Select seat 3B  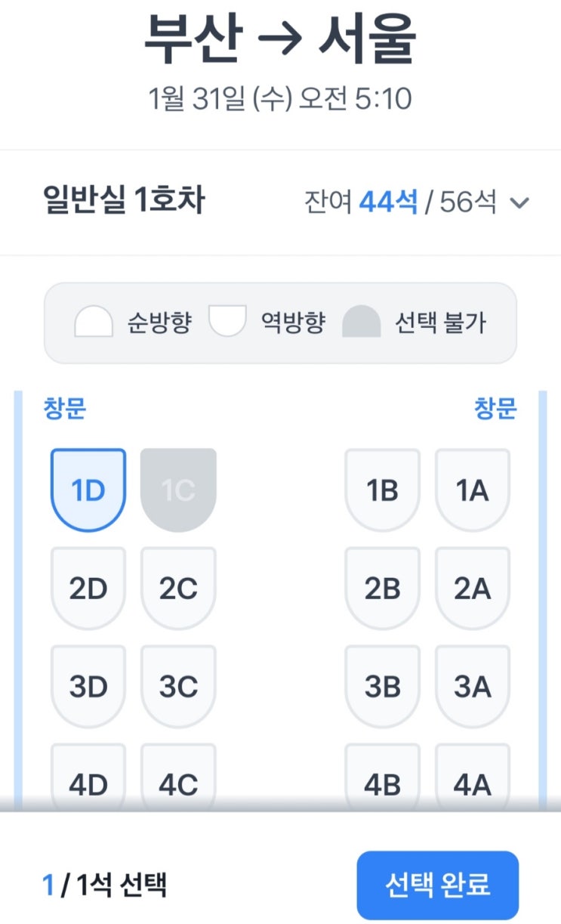click(382, 687)
